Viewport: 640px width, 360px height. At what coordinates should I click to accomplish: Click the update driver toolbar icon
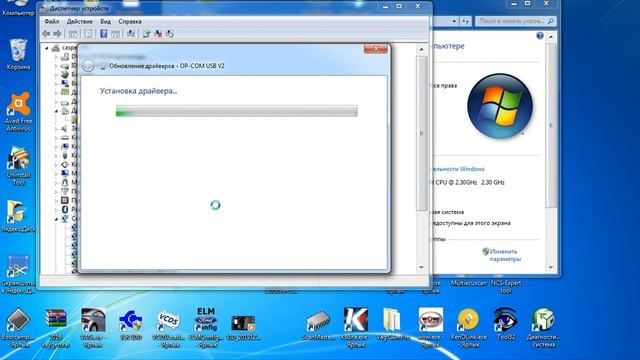tap(147, 34)
